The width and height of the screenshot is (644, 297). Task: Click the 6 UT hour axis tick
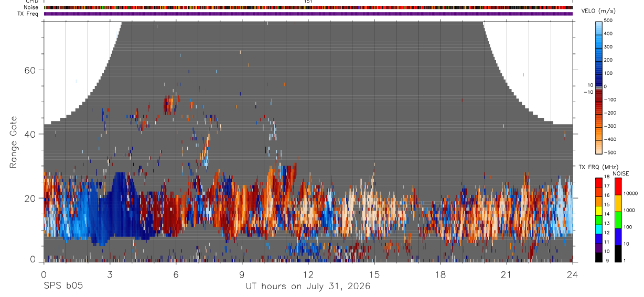click(176, 273)
